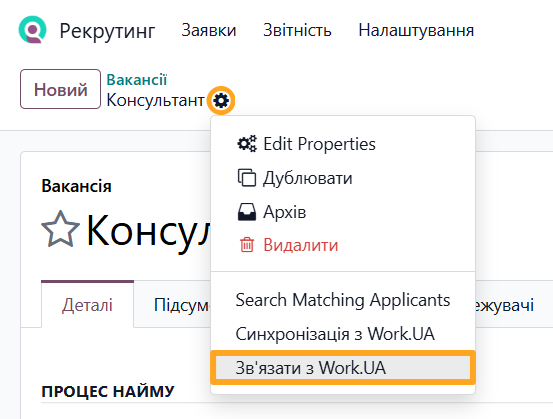Click the archive box icon next to Архів

pyautogui.click(x=247, y=212)
